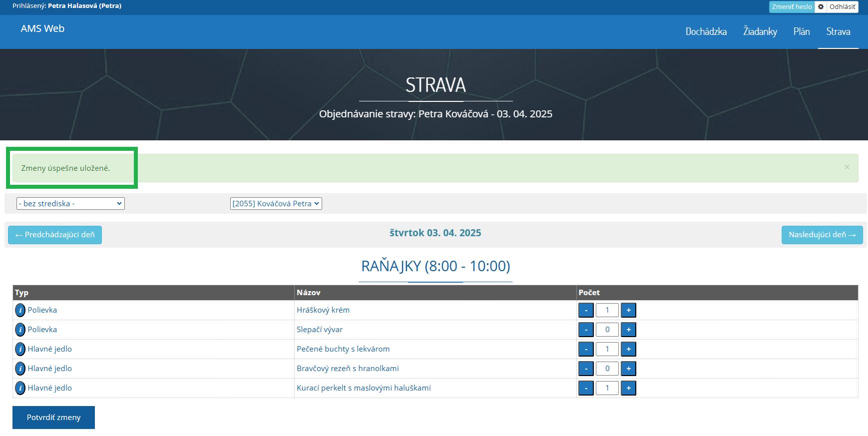The width and height of the screenshot is (868, 436).
Task: Click info icon for Hráškový krém soup
Action: click(x=20, y=310)
